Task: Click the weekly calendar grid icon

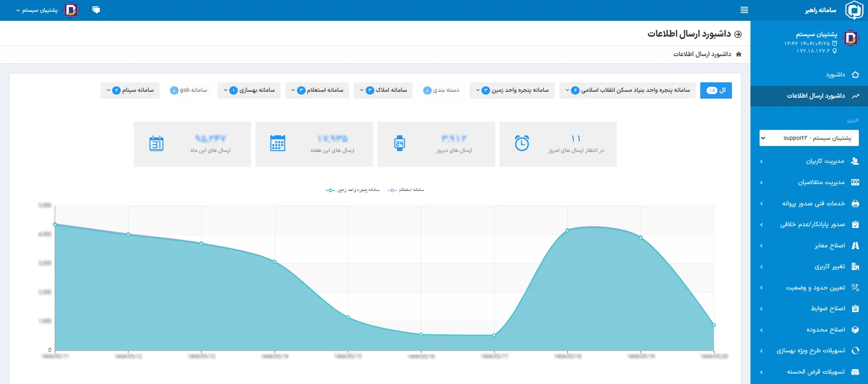Action: pos(278,143)
